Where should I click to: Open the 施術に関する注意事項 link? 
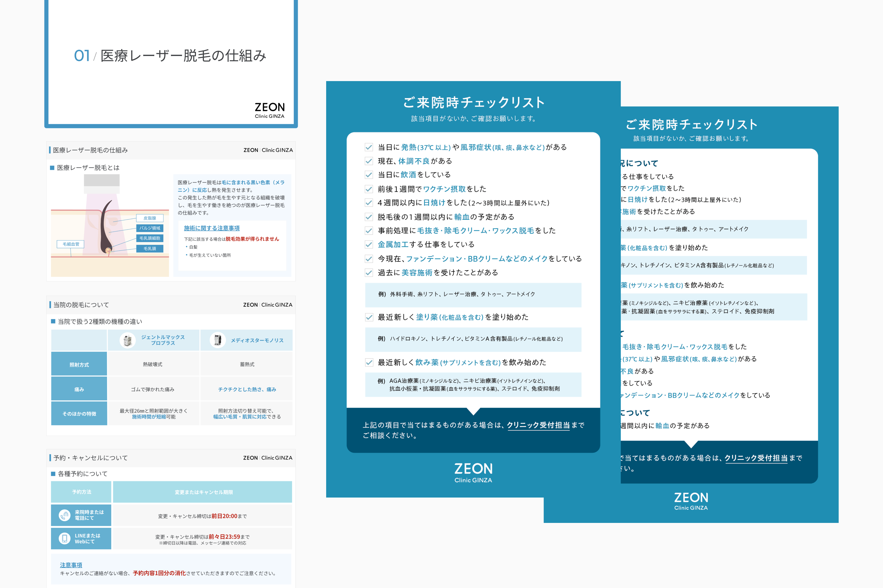[212, 228]
